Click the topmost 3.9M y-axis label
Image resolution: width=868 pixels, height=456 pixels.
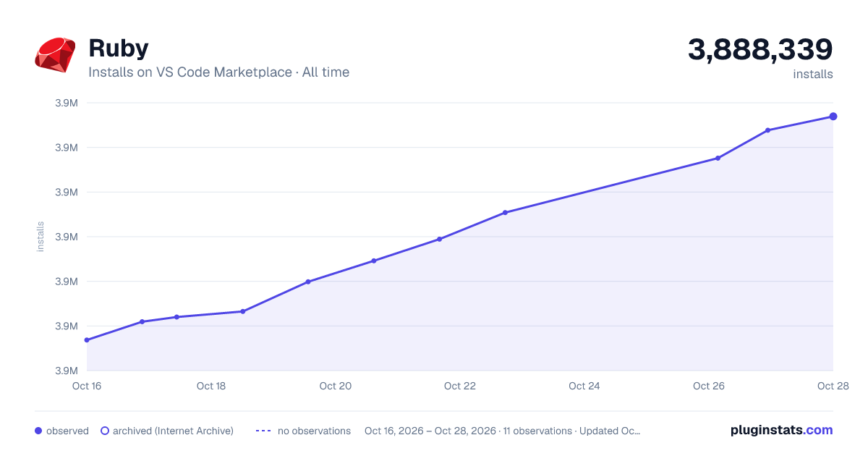tap(67, 103)
